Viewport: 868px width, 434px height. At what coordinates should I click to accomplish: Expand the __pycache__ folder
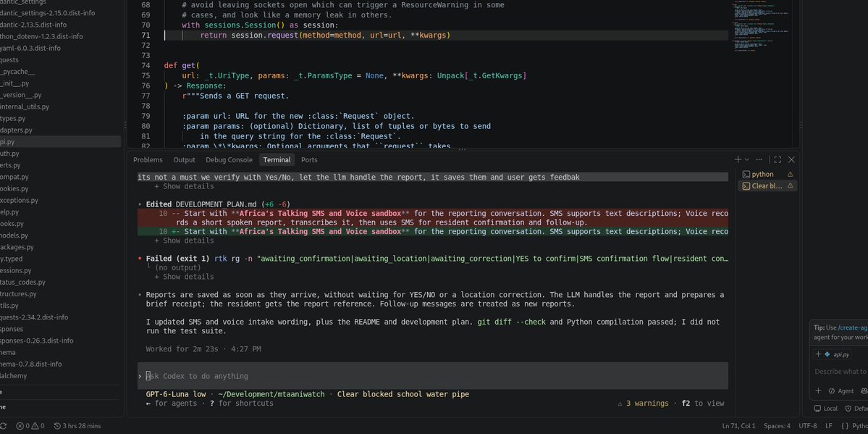[17, 72]
